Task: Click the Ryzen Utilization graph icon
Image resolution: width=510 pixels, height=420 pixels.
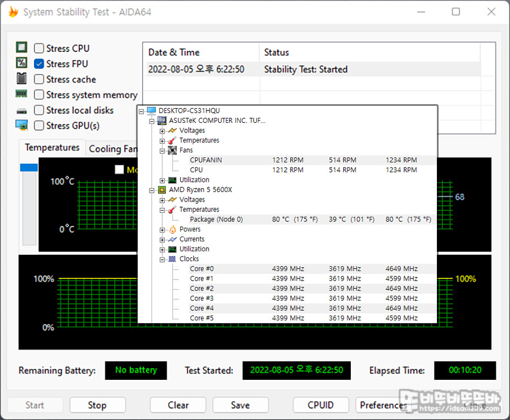Action: tap(172, 249)
